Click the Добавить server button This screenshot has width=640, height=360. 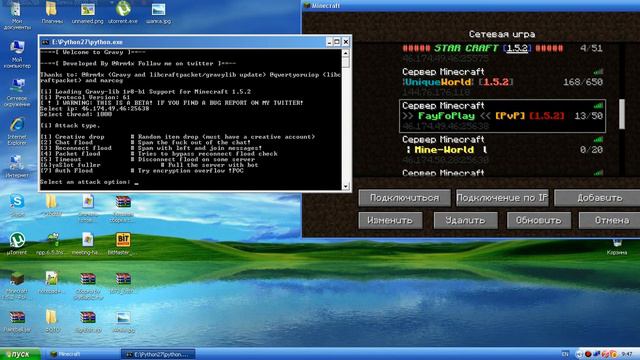tap(597, 198)
